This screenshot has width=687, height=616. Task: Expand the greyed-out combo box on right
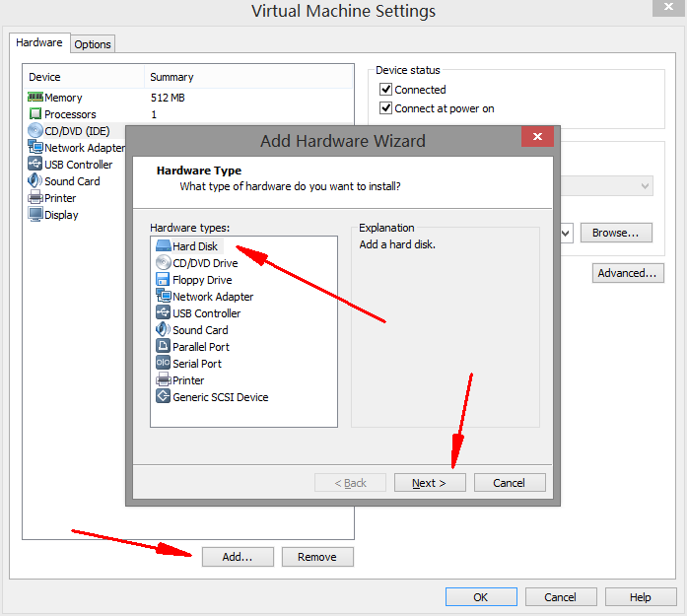coord(606,185)
